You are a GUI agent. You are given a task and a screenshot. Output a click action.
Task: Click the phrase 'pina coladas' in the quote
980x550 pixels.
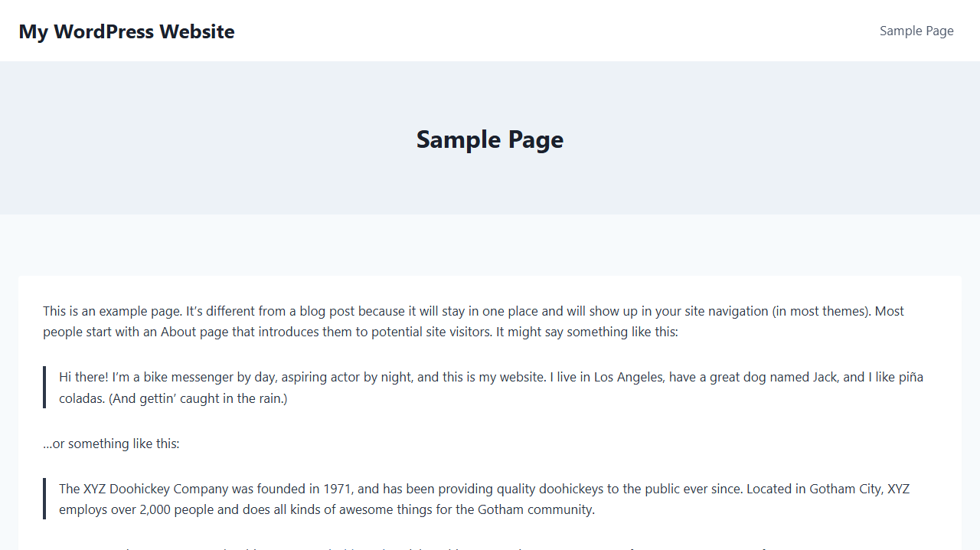[x=910, y=377]
